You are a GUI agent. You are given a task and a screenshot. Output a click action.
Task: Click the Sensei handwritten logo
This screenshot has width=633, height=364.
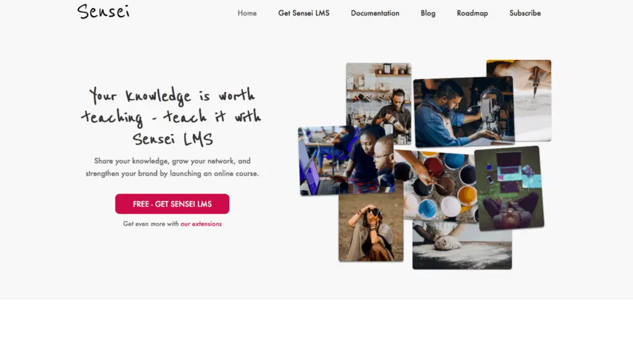click(103, 12)
